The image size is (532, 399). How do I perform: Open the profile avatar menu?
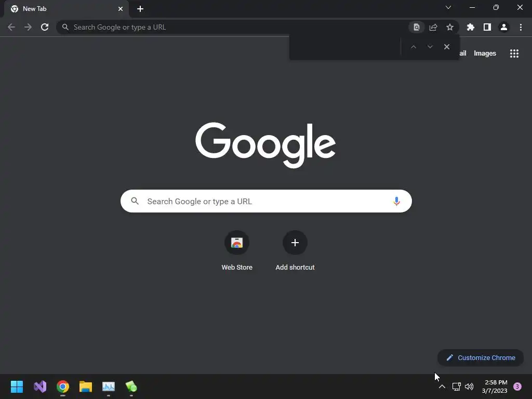504,27
